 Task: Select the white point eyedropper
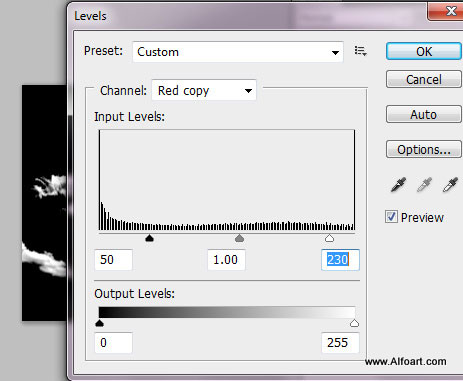tap(450, 185)
